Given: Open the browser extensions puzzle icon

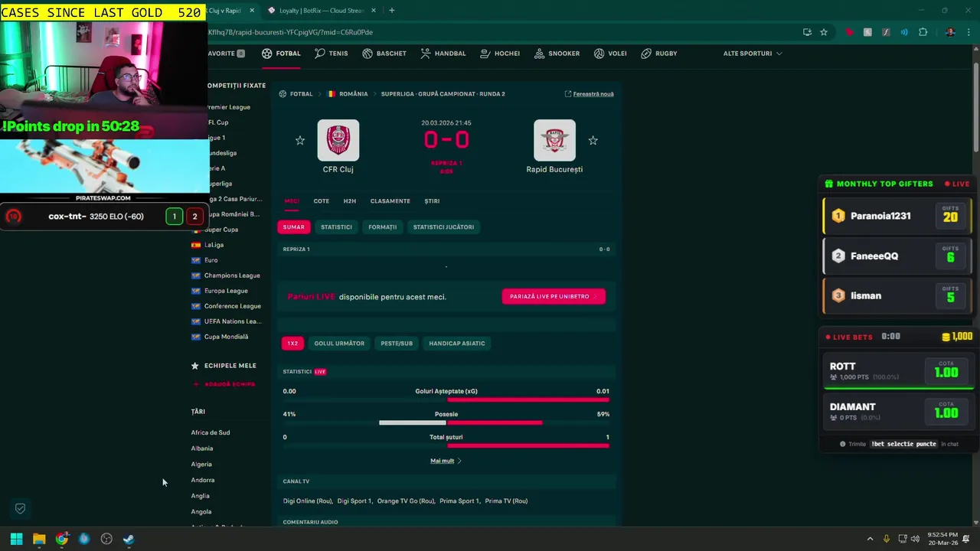Looking at the screenshot, I should tap(923, 32).
